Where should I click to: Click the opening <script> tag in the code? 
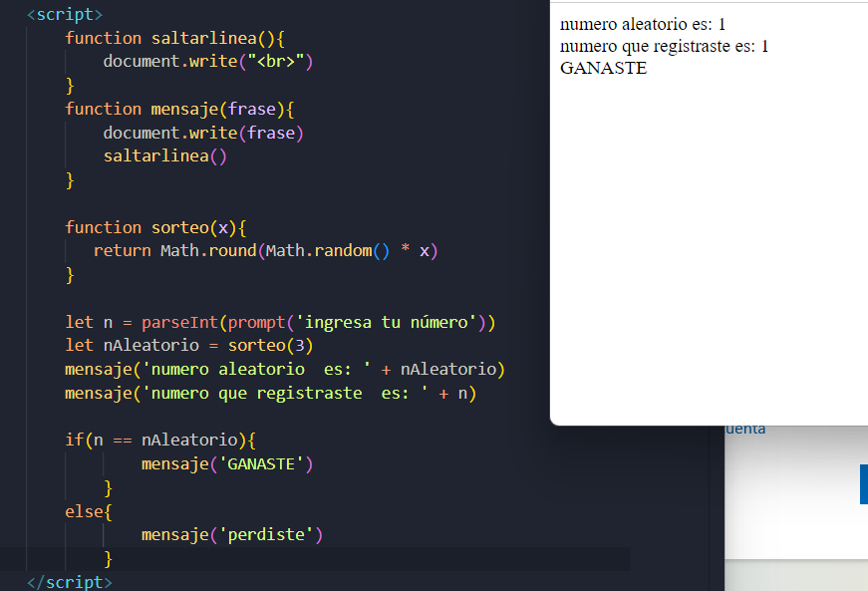[65, 14]
